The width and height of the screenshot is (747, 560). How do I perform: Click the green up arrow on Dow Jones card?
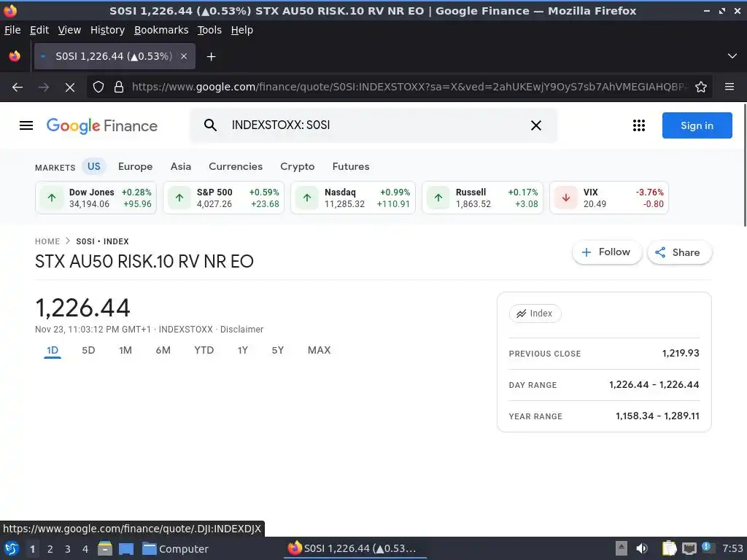tap(52, 198)
